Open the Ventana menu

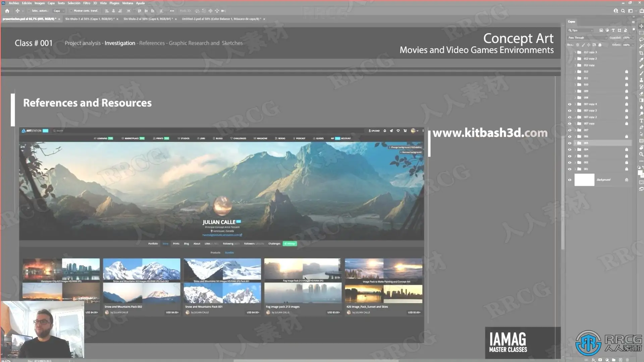127,3
